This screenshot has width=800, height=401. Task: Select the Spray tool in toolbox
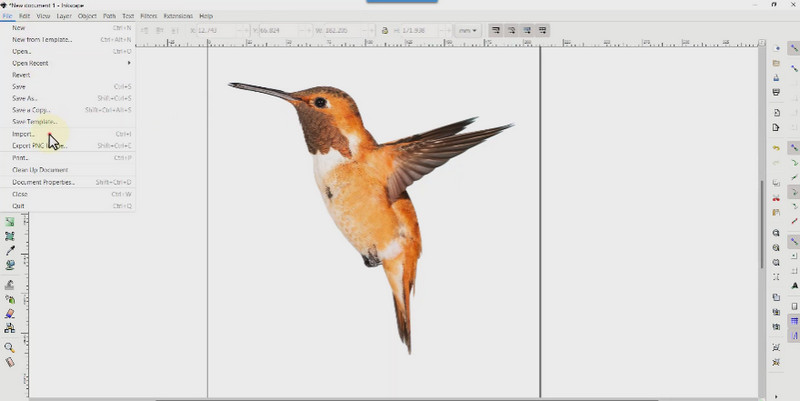click(x=10, y=299)
